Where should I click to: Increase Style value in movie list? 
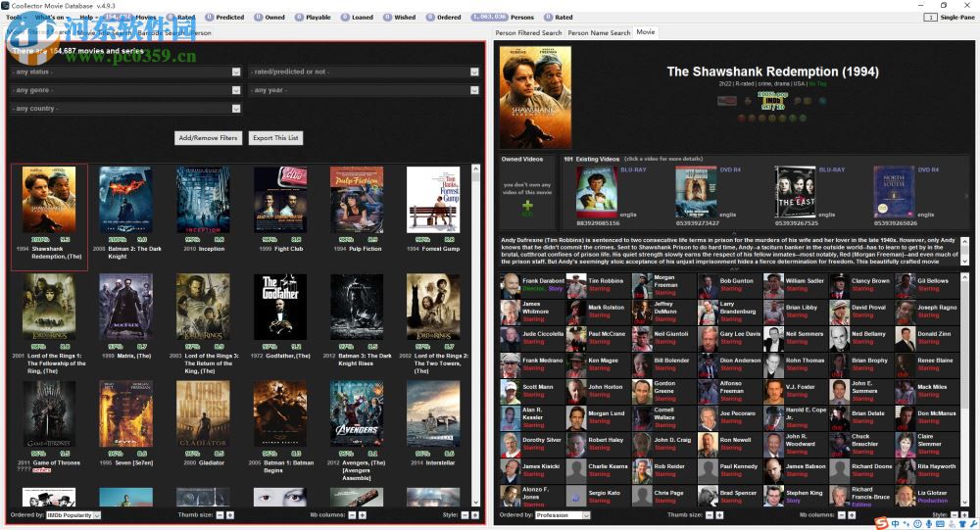(475, 515)
